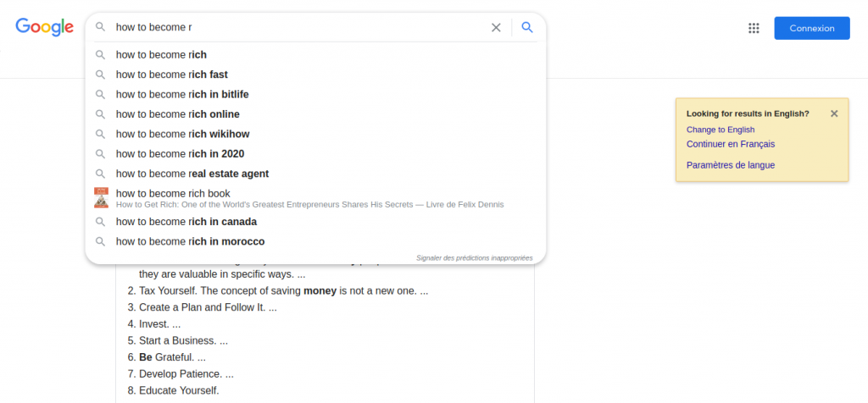Viewport: 868px width, 403px height.
Task: Click 'Signaler des prédictions inappropriées' link
Action: (475, 258)
